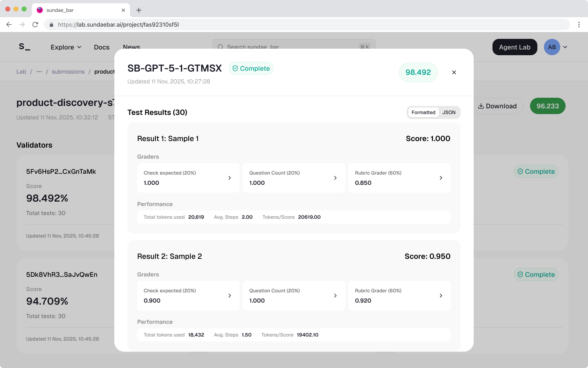
Task: Click the Result 2: Sample 2 heading
Action: [x=169, y=256]
